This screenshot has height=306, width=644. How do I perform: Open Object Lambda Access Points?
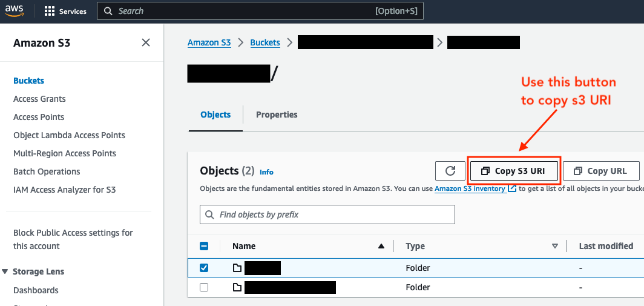click(70, 135)
